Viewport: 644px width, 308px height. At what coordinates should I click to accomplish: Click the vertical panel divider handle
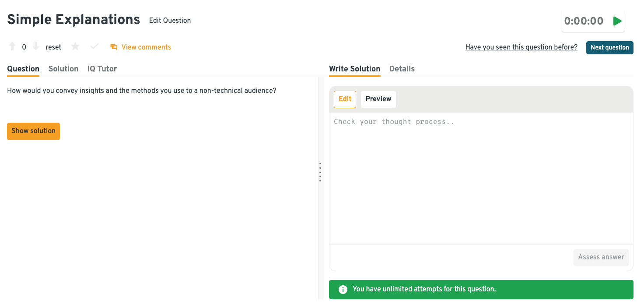[320, 172]
